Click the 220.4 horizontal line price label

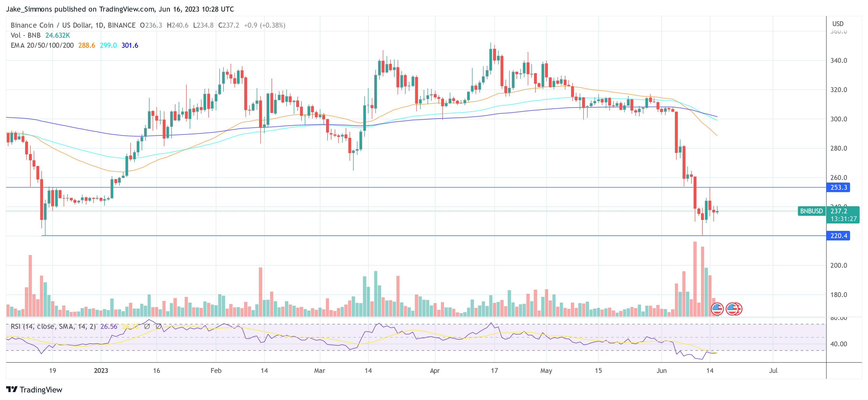838,236
